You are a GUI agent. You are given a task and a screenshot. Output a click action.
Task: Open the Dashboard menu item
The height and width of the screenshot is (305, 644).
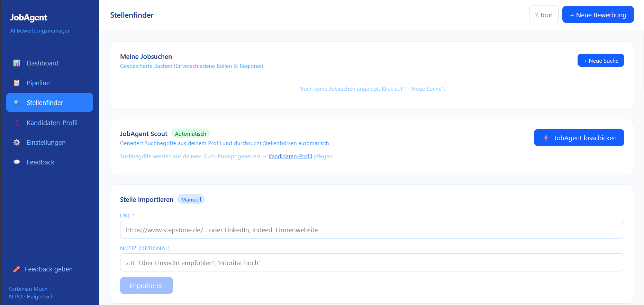coord(49,63)
